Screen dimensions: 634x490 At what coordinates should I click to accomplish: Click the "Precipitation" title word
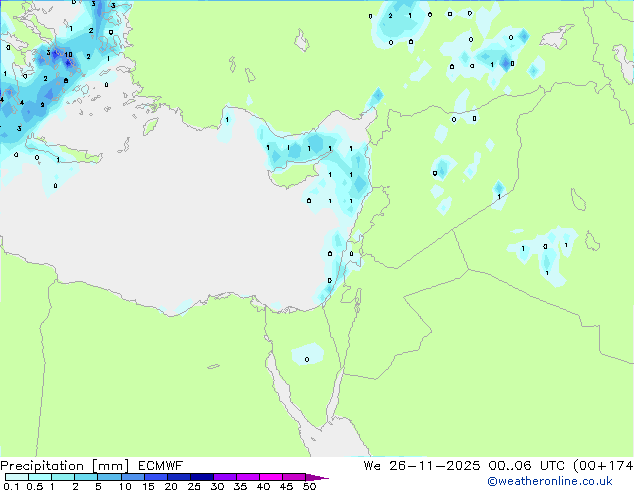tap(42, 466)
